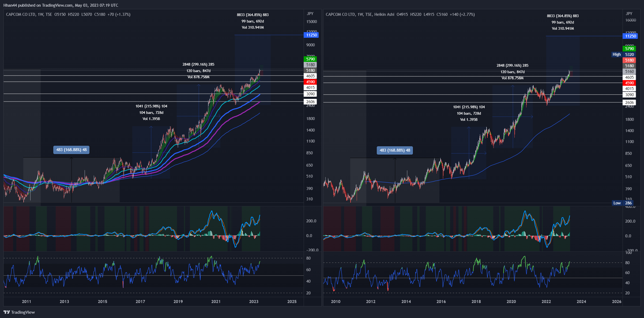Screen dimensions: 644x318
Task: Click the 1041 (215.98%) 104 measurement on left chart
Action: 151,106
